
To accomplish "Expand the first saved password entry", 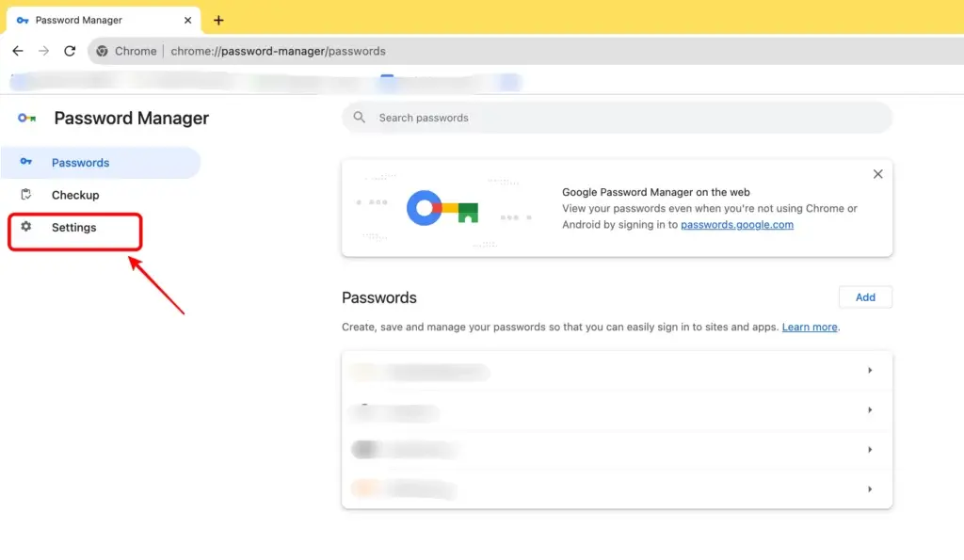I will coord(870,371).
